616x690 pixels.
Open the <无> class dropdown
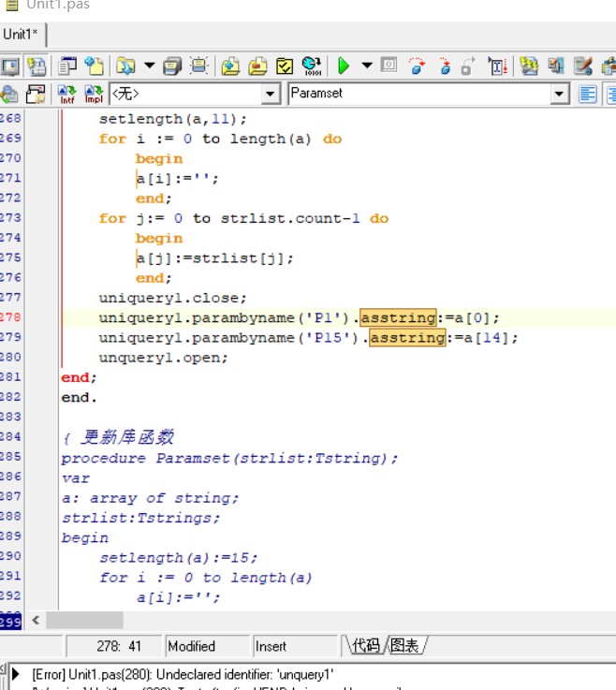[x=271, y=94]
